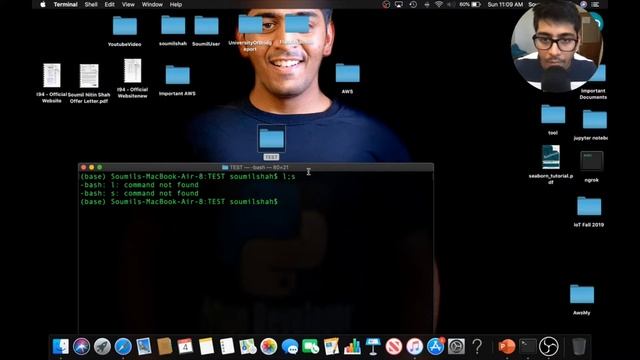Open Calendar app in the dock
The image size is (640, 360).
pos(185,347)
